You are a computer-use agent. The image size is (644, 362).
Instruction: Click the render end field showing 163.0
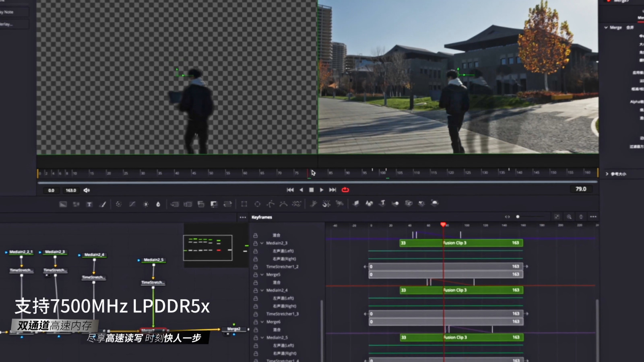(71, 190)
